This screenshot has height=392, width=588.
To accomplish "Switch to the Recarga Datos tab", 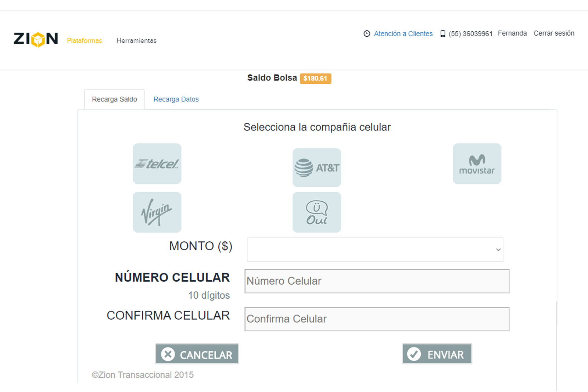I will [176, 99].
